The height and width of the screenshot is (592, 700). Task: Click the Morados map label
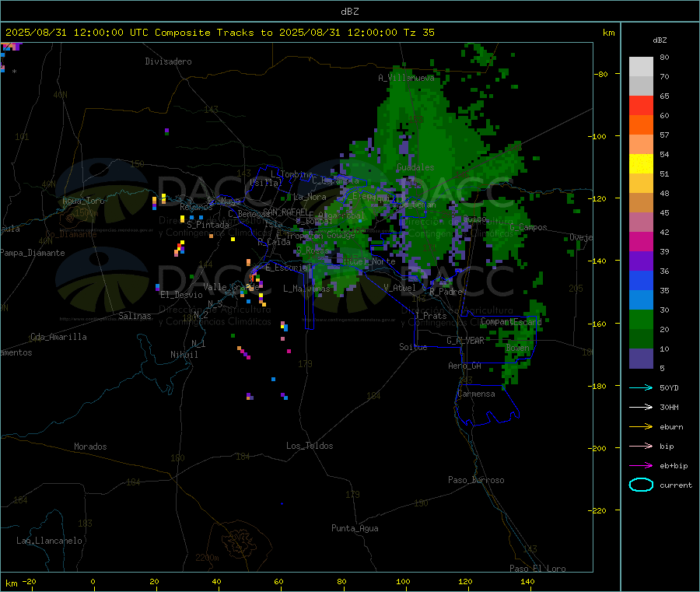90,447
